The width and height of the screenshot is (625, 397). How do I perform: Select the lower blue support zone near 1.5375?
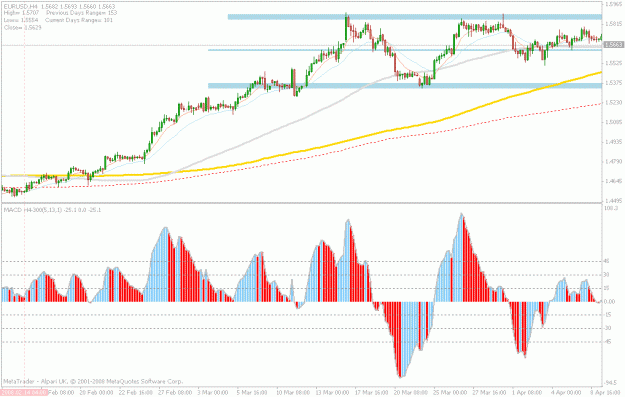point(405,86)
